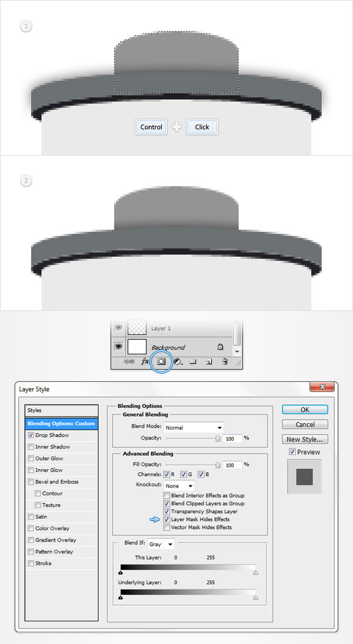
Task: Toggle the G channel checkbox
Action: (184, 474)
